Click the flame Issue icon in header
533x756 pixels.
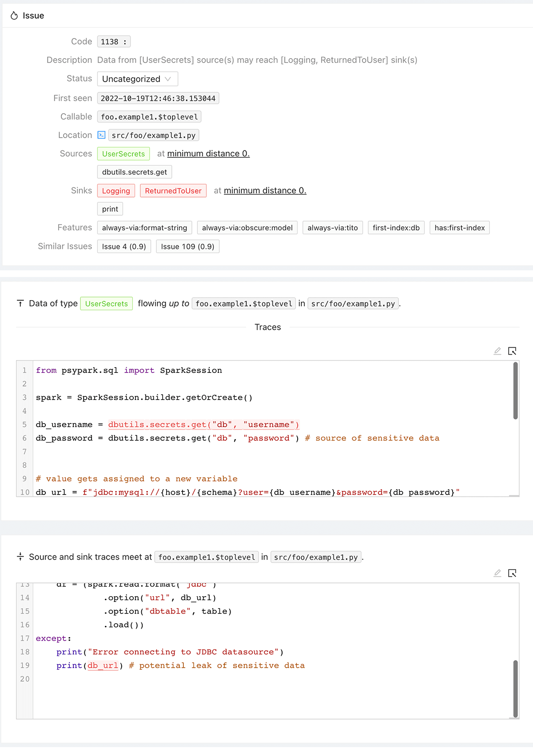click(x=14, y=16)
